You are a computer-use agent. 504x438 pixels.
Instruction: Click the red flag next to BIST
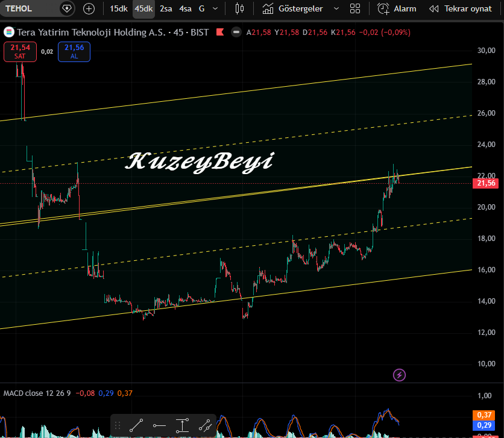[x=220, y=32]
